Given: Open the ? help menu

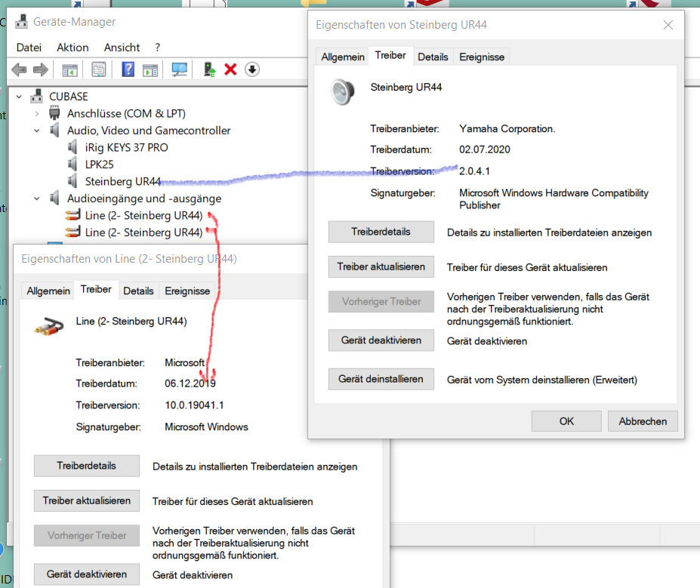Looking at the screenshot, I should click(157, 48).
